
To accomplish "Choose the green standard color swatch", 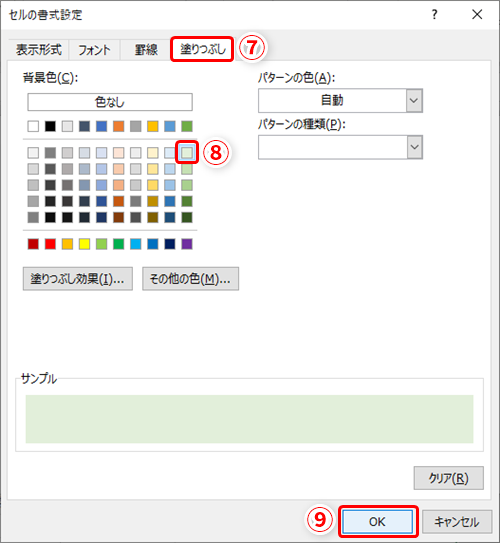I will (118, 244).
